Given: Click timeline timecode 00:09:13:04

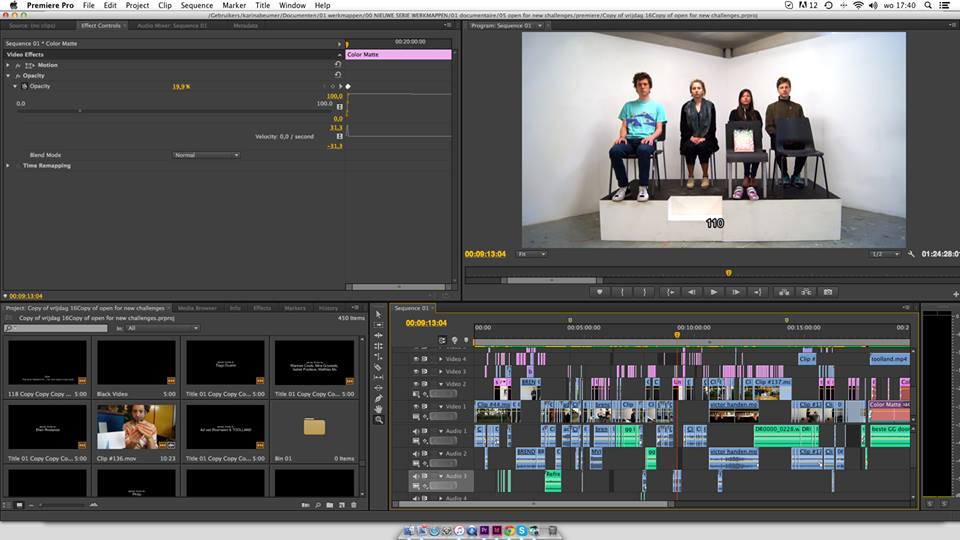Looking at the screenshot, I should pos(426,323).
